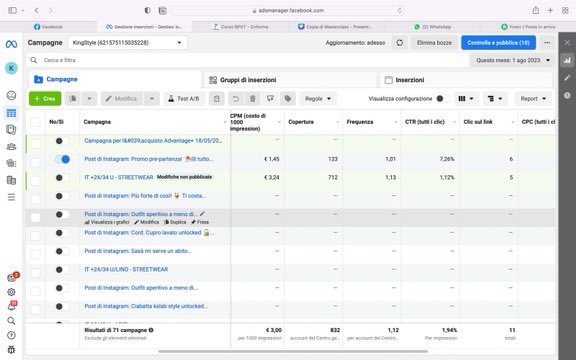Switch to Facebook browser tab
Image resolution: width=576 pixels, height=360 pixels.
click(48, 27)
